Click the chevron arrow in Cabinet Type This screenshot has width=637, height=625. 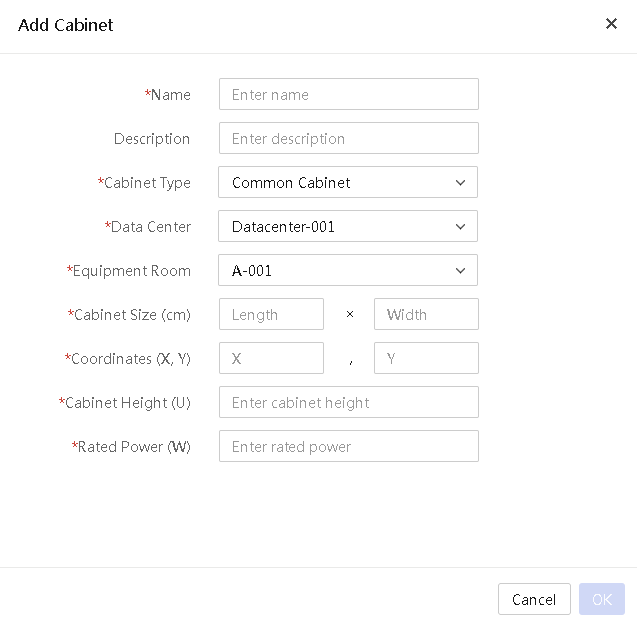pyautogui.click(x=460, y=182)
